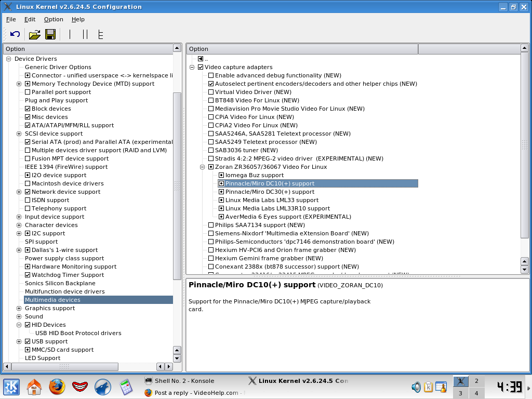The image size is (532, 399).
Task: Toggle Parallel port support checkbox
Action: tap(28, 92)
